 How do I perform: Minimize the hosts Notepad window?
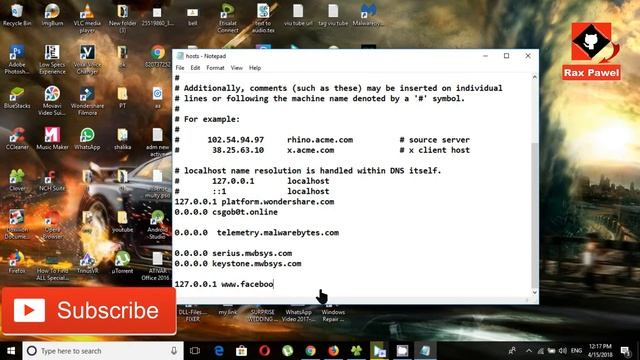click(485, 56)
